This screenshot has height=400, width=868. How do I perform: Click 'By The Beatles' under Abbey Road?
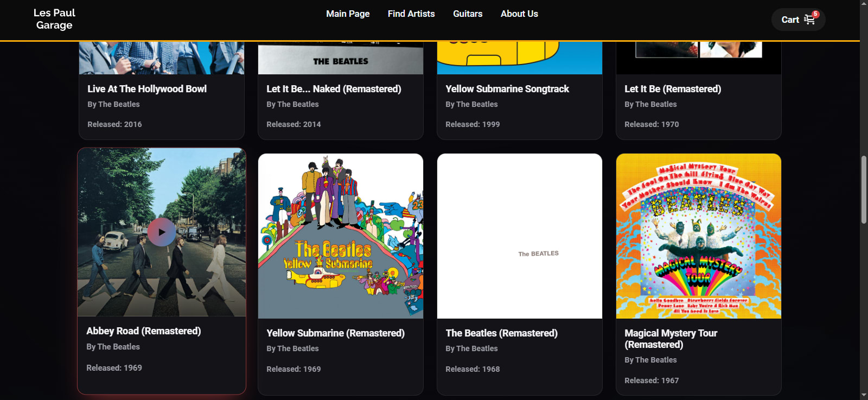pos(113,347)
